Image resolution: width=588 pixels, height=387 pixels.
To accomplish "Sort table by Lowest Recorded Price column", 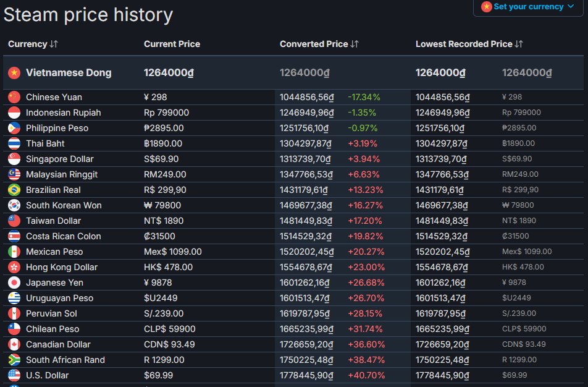I will (469, 44).
